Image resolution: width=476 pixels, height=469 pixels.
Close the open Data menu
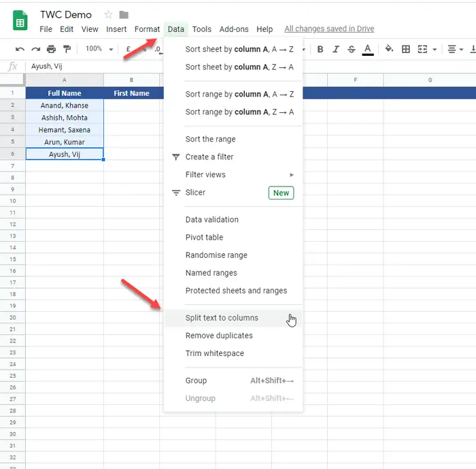[175, 29]
